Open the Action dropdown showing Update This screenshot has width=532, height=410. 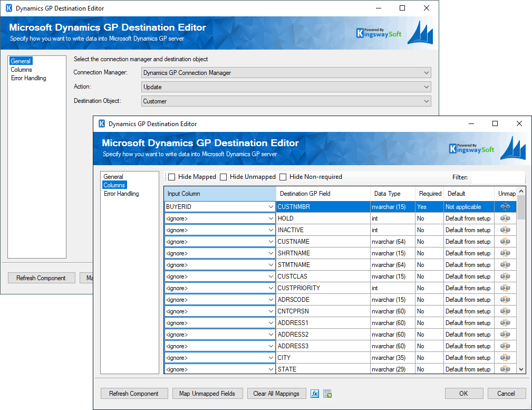pos(286,87)
